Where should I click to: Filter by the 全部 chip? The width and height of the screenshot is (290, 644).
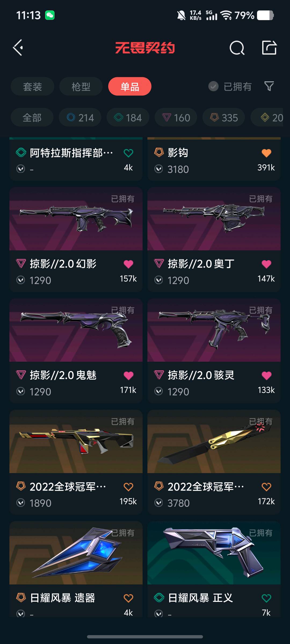32,117
